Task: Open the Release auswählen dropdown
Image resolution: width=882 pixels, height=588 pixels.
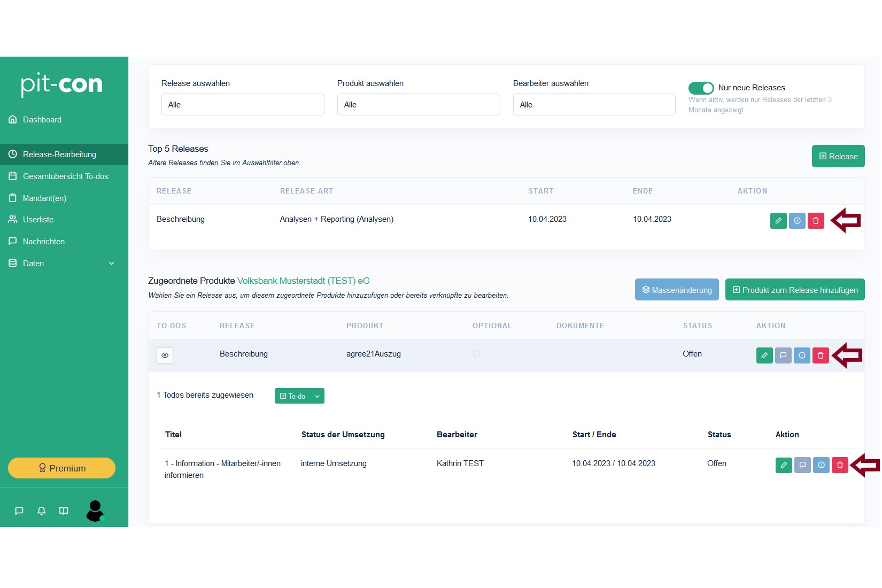Action: click(x=243, y=105)
